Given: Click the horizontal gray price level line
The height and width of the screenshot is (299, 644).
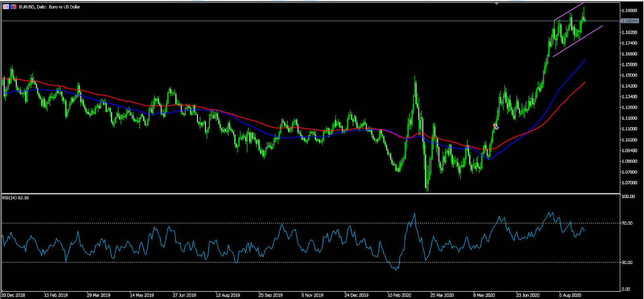Looking at the screenshot, I should (282, 21).
